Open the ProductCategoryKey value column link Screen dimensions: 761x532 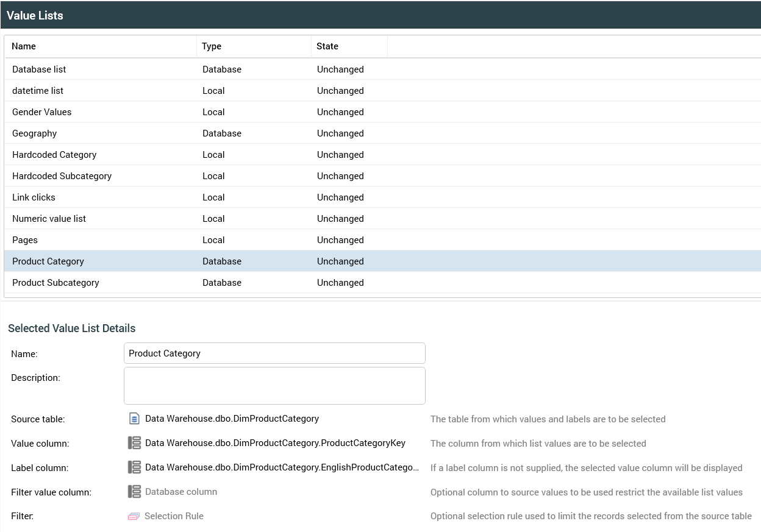click(274, 443)
